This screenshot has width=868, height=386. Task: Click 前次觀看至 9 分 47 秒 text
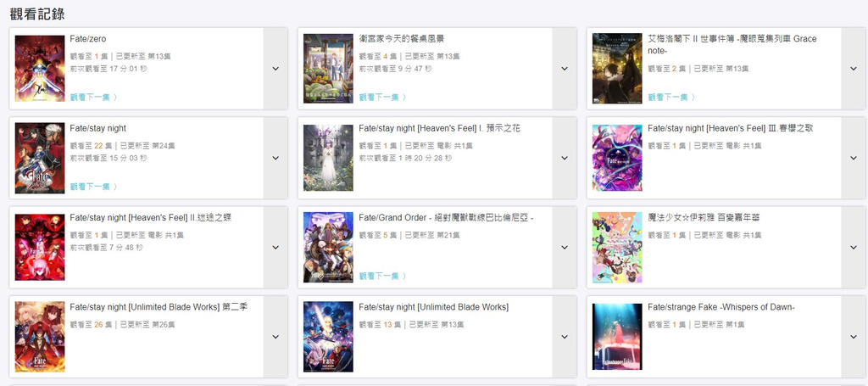coord(395,69)
